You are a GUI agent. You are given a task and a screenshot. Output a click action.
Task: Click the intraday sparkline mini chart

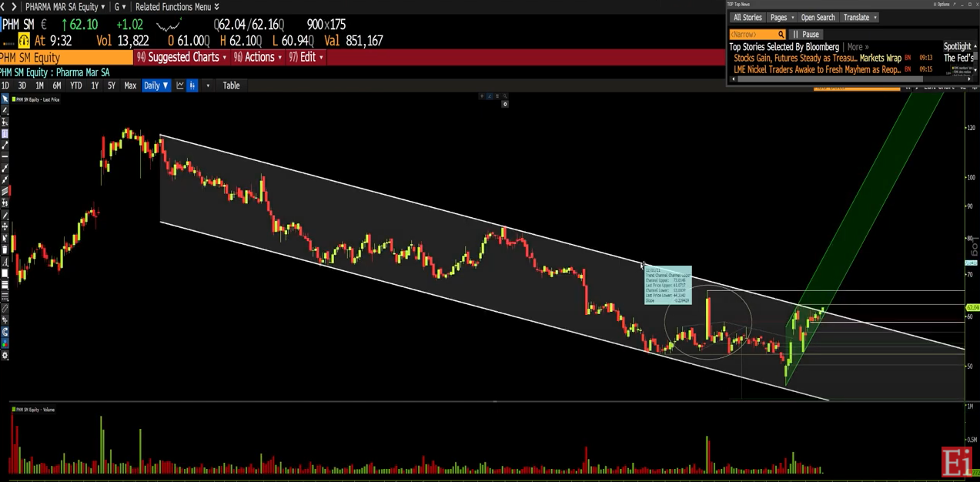[169, 25]
